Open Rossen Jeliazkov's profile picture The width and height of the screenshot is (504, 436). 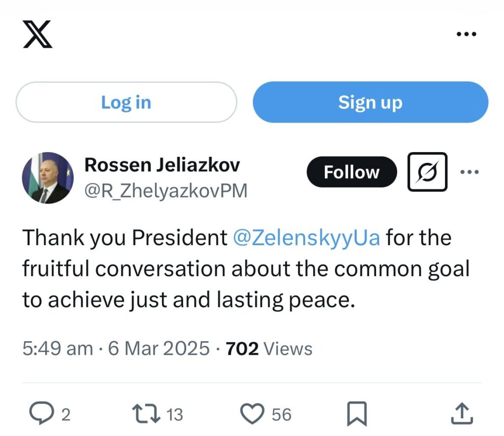pyautogui.click(x=48, y=178)
